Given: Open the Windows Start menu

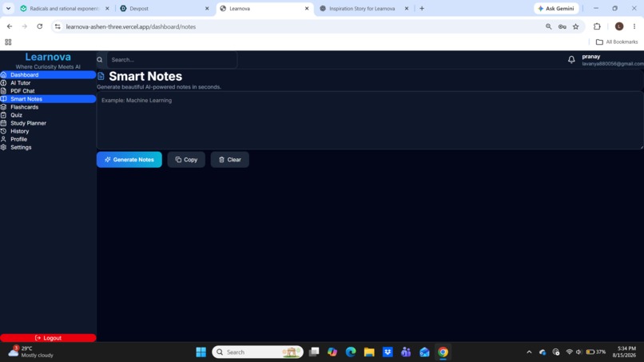Looking at the screenshot, I should pos(201,352).
